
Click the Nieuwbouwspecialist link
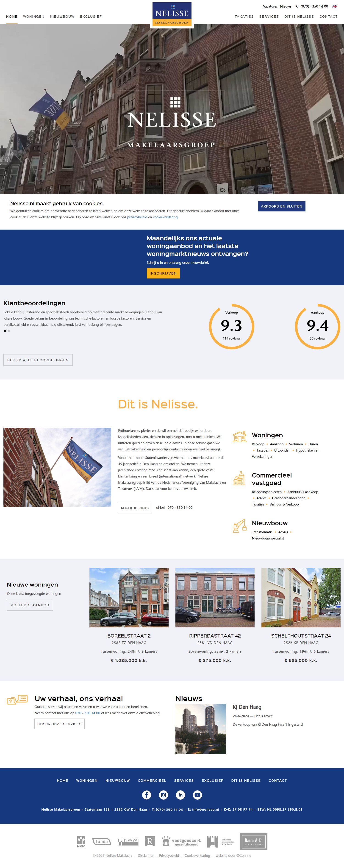click(268, 538)
